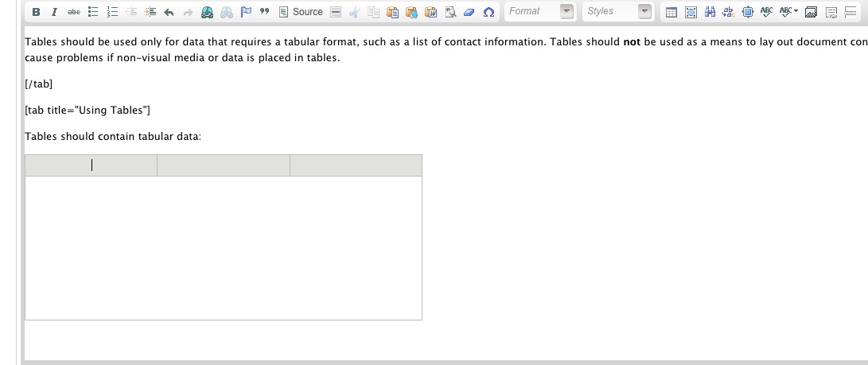Click the paste from Word icon
The height and width of the screenshot is (365, 868).
(x=431, y=12)
